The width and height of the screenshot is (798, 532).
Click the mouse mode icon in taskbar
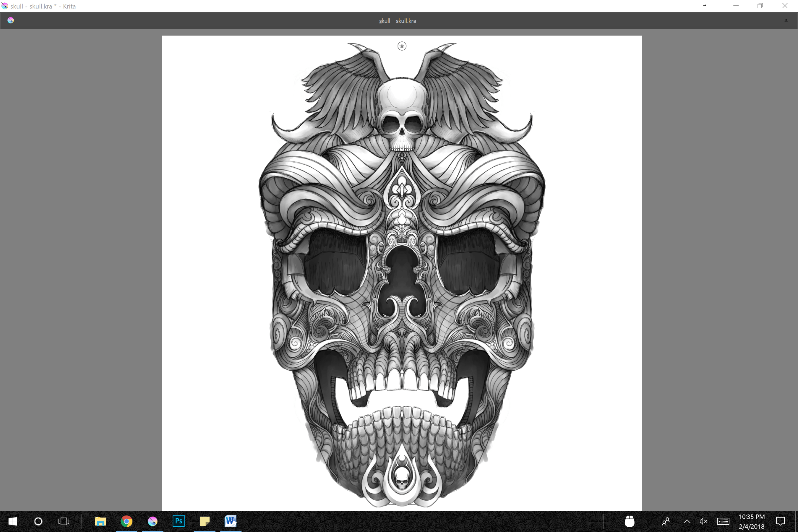tap(629, 521)
